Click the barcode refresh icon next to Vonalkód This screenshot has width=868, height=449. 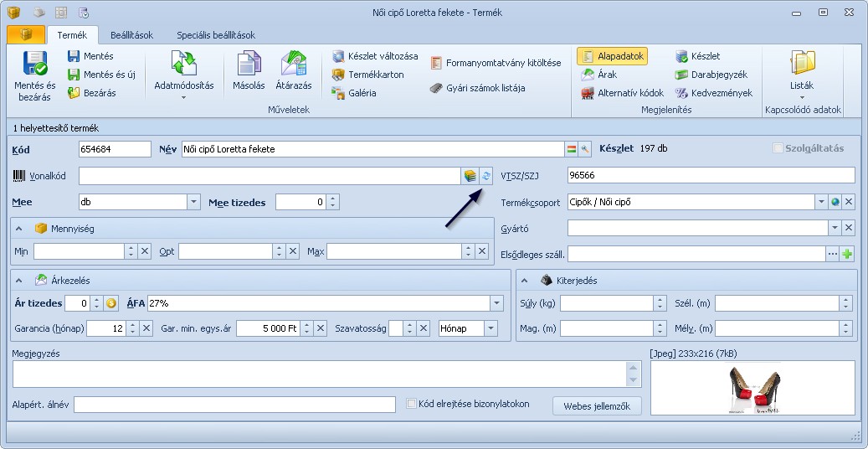[x=485, y=175]
